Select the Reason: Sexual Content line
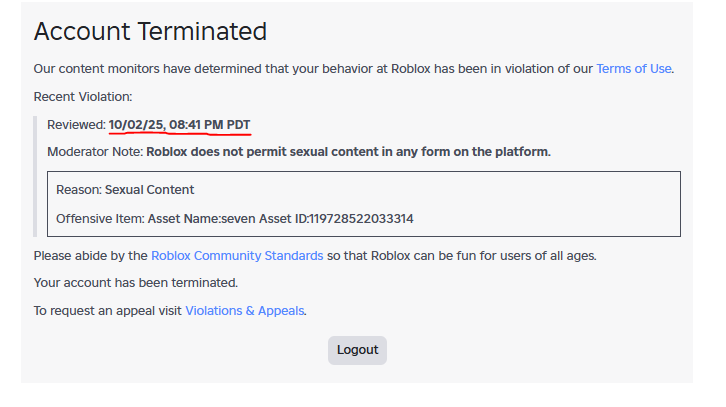Viewport: 726px width, 407px height. pyautogui.click(x=125, y=189)
